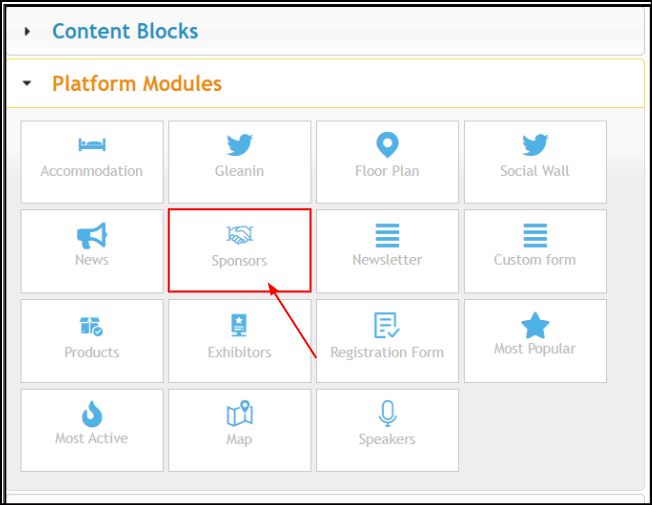Viewport: 652px width, 505px height.
Task: Select the Most Popular star icon
Action: tap(535, 325)
